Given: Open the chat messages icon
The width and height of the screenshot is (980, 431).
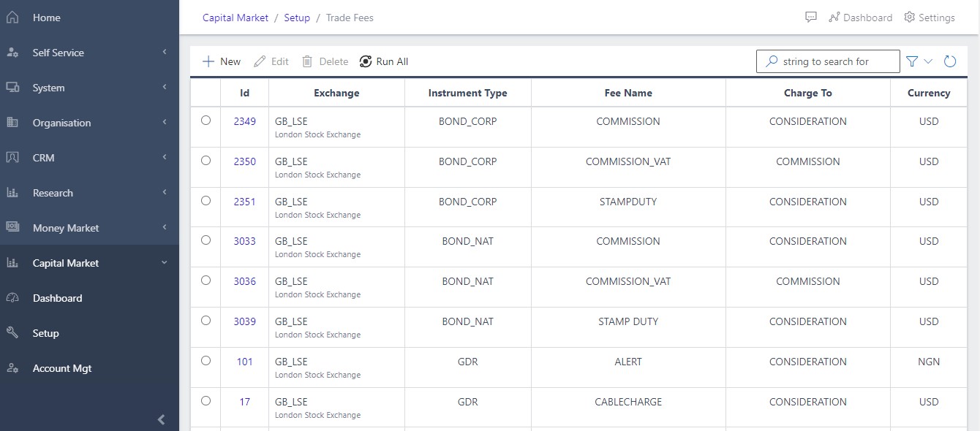Looking at the screenshot, I should pos(810,17).
